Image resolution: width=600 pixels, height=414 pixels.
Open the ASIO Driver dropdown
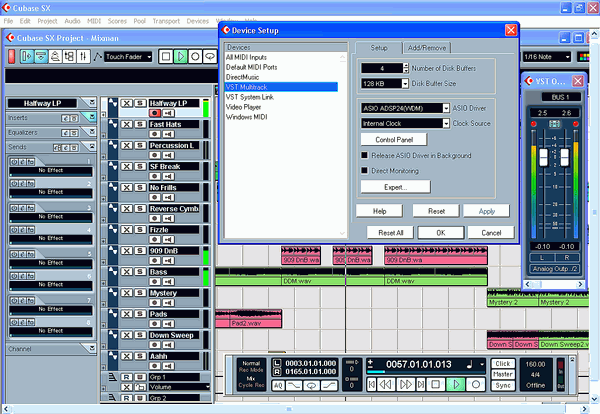click(446, 108)
